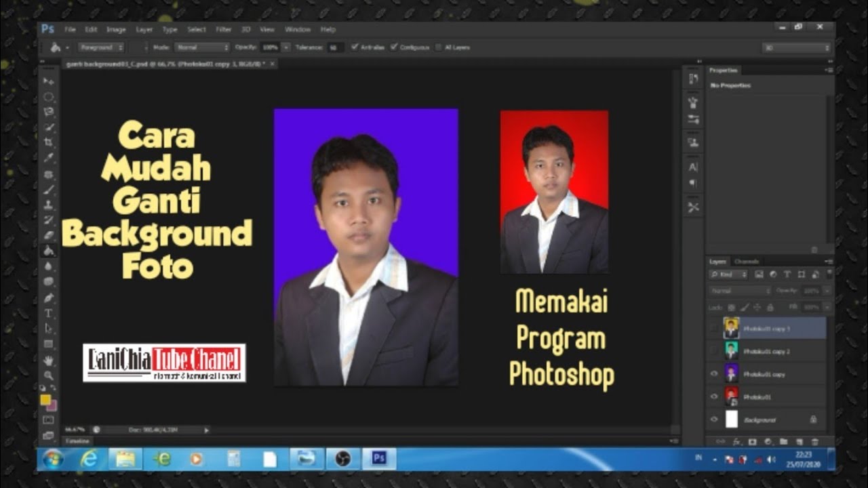Select the Crop tool
Image resolution: width=868 pixels, height=488 pixels.
49,142
